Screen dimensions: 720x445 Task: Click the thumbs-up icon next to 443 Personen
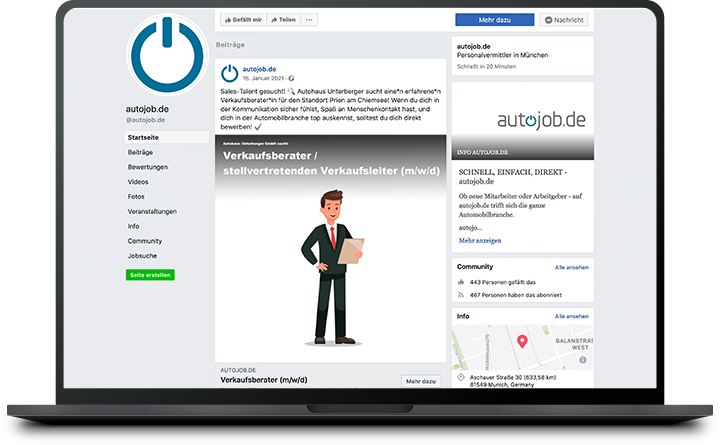point(461,282)
